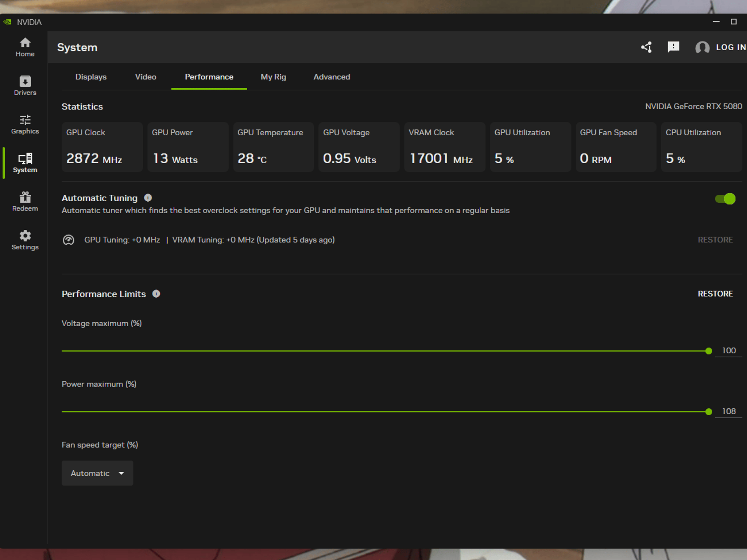Switch to the Video tab

146,77
